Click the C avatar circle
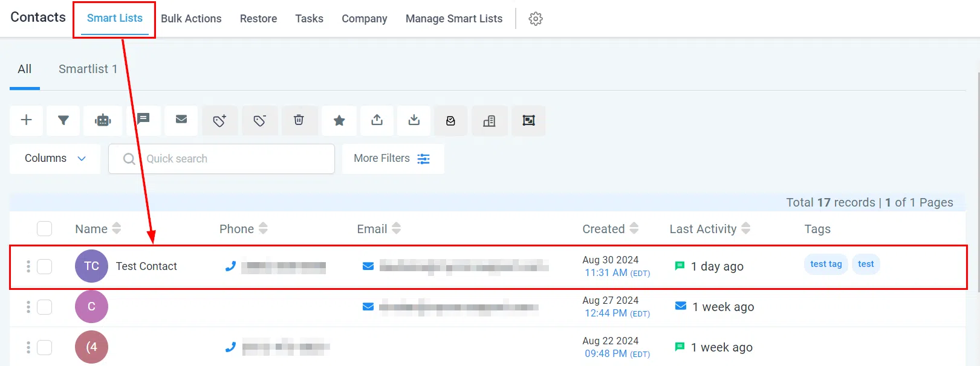Screen dimensions: 980x366 (x=91, y=307)
